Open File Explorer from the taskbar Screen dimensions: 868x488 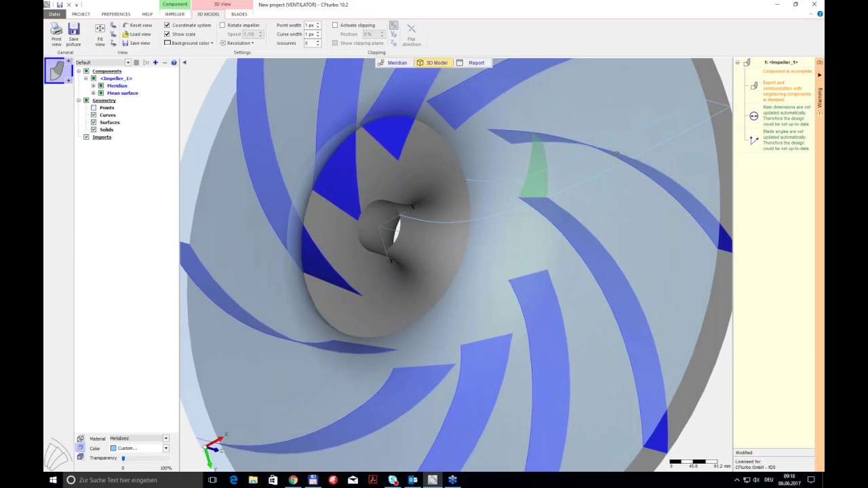[253, 480]
